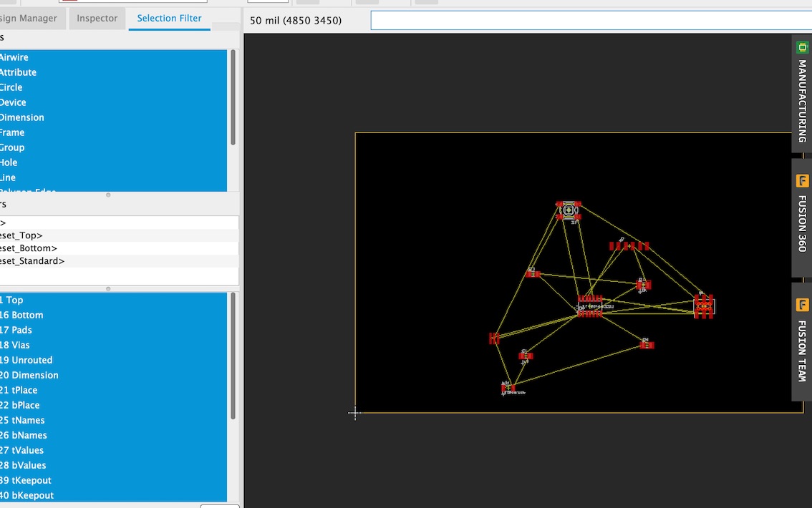Toggle Hole in the object filter
Viewport: 812px width, 508px height.
113,162
